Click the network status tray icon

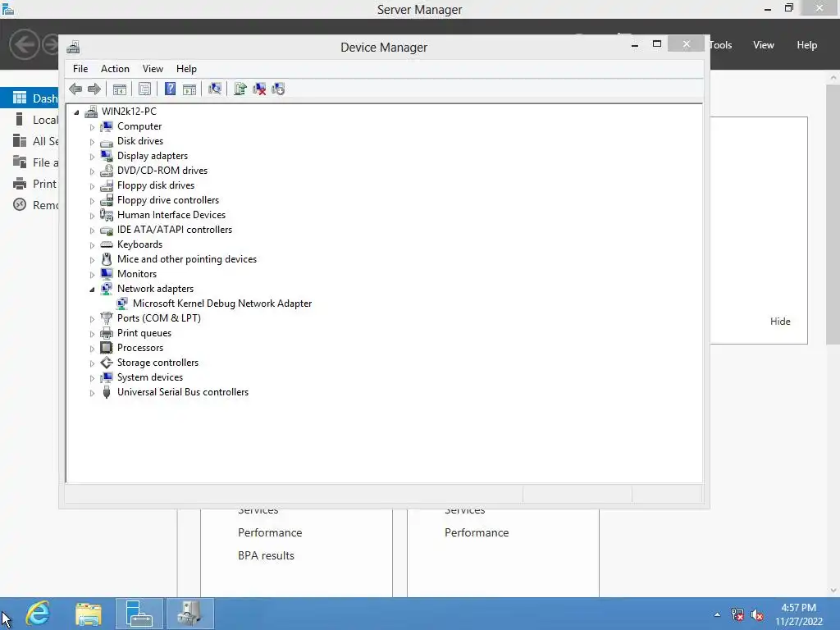737,615
